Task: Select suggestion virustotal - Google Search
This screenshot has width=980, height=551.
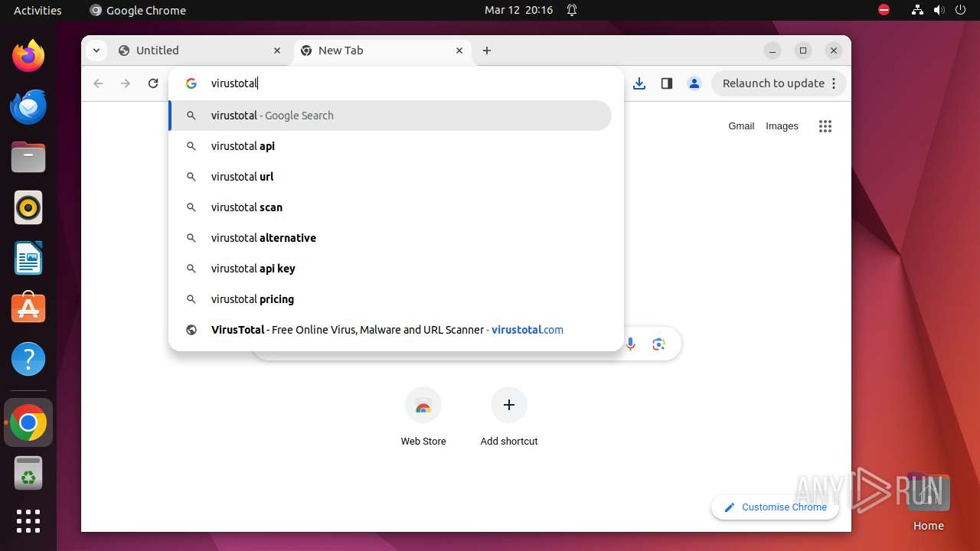Action: [390, 116]
